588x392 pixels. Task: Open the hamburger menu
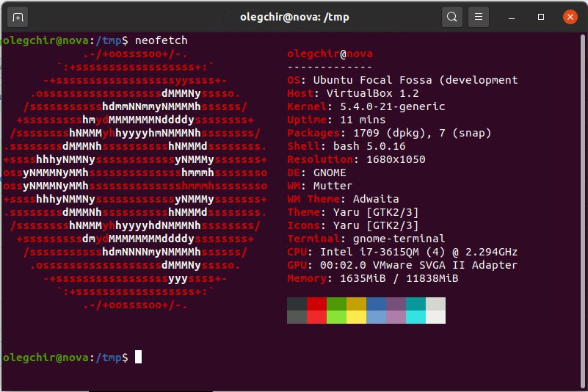tap(479, 17)
